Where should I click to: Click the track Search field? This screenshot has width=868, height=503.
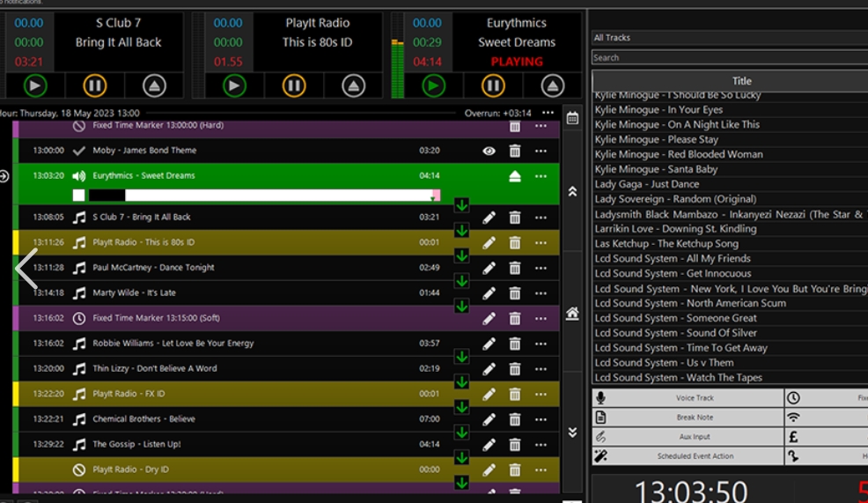(x=730, y=57)
